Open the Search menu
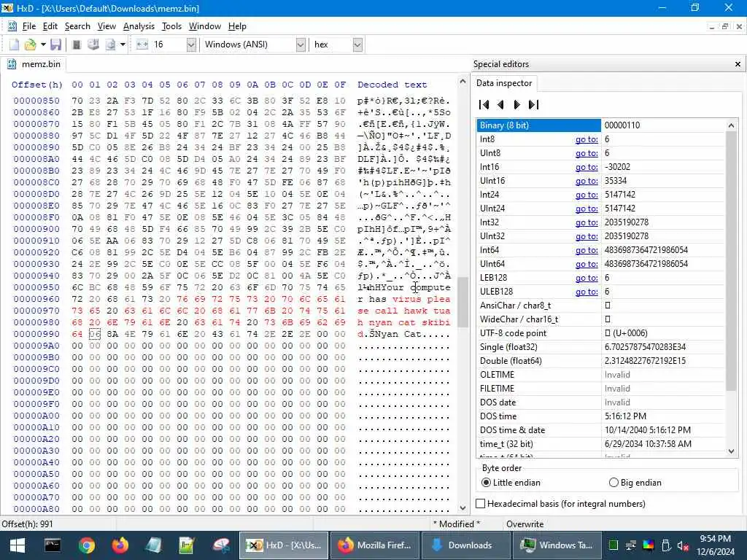Image resolution: width=747 pixels, height=560 pixels. tap(77, 26)
